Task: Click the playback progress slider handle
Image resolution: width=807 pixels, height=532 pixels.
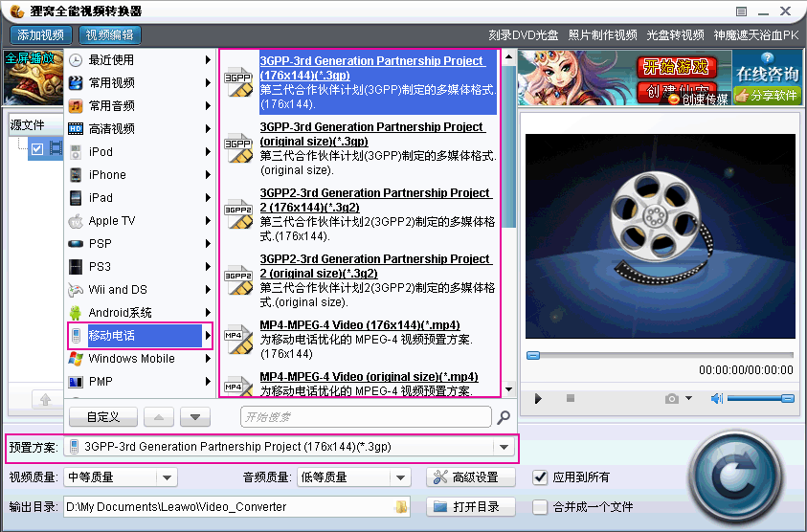Action: [533, 356]
